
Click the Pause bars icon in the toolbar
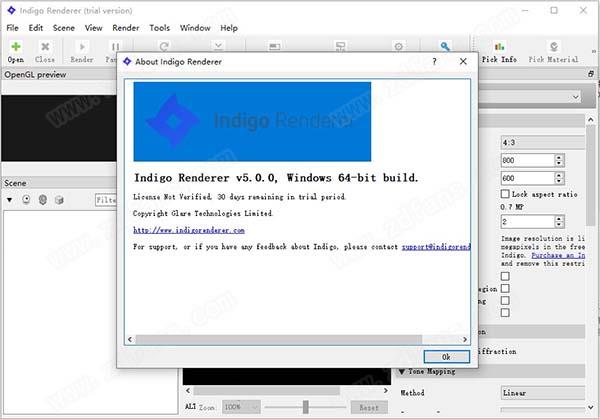(x=115, y=47)
